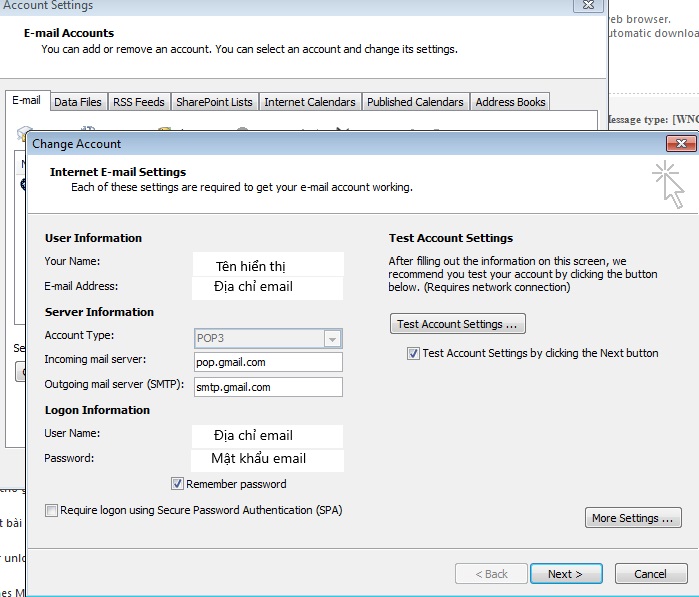Enable Secure Password Authentication (SPA) logon
This screenshot has height=597, width=699.
click(52, 510)
